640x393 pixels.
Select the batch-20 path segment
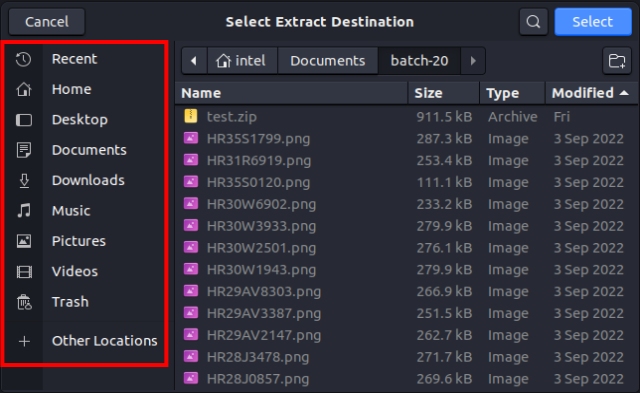[x=419, y=61]
